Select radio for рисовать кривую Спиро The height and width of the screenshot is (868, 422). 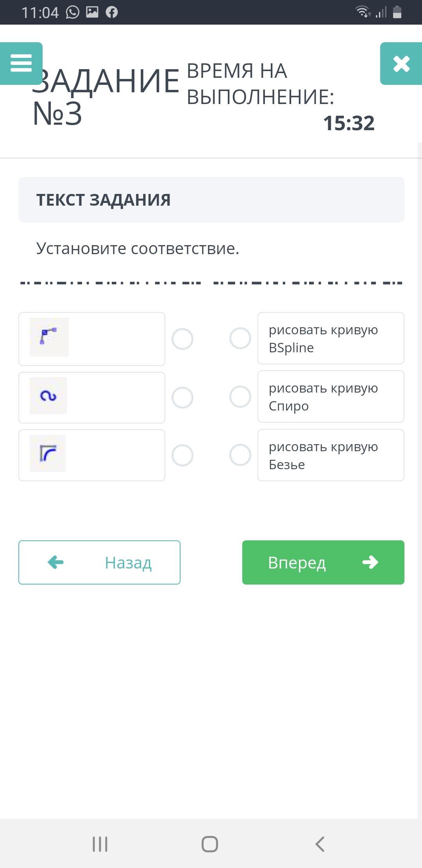coord(240,397)
